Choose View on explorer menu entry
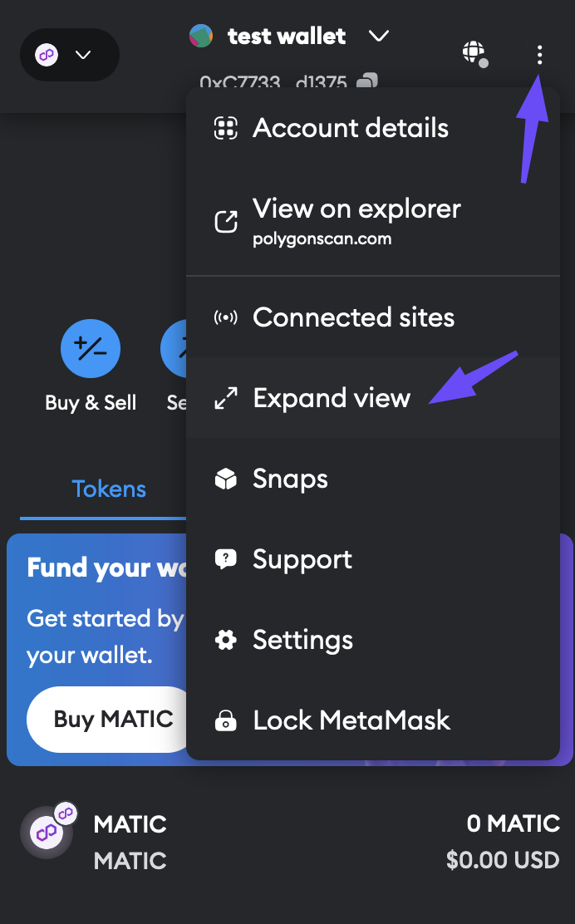575x924 pixels. click(356, 219)
